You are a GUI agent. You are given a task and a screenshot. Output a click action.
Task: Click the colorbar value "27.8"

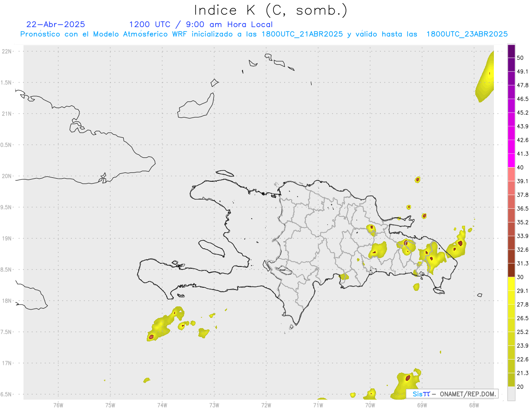523,305
